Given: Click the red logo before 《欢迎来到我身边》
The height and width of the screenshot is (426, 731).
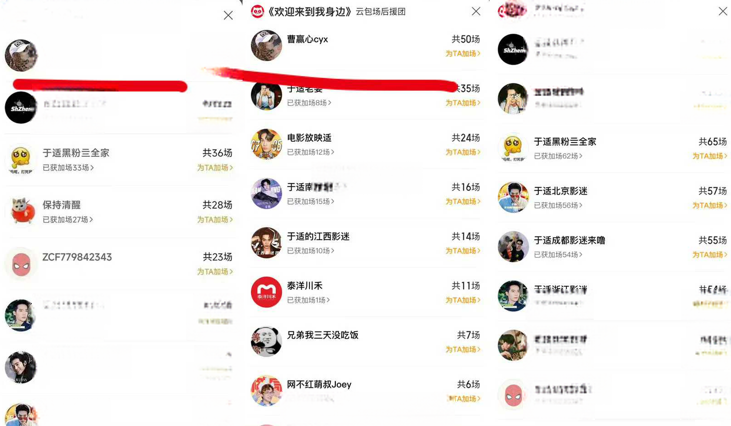Looking at the screenshot, I should 257,12.
